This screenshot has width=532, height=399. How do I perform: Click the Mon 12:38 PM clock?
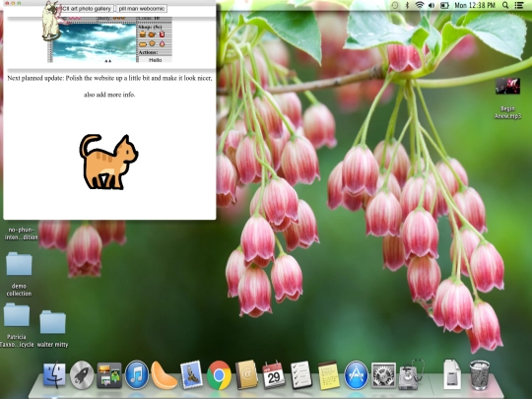(475, 5)
